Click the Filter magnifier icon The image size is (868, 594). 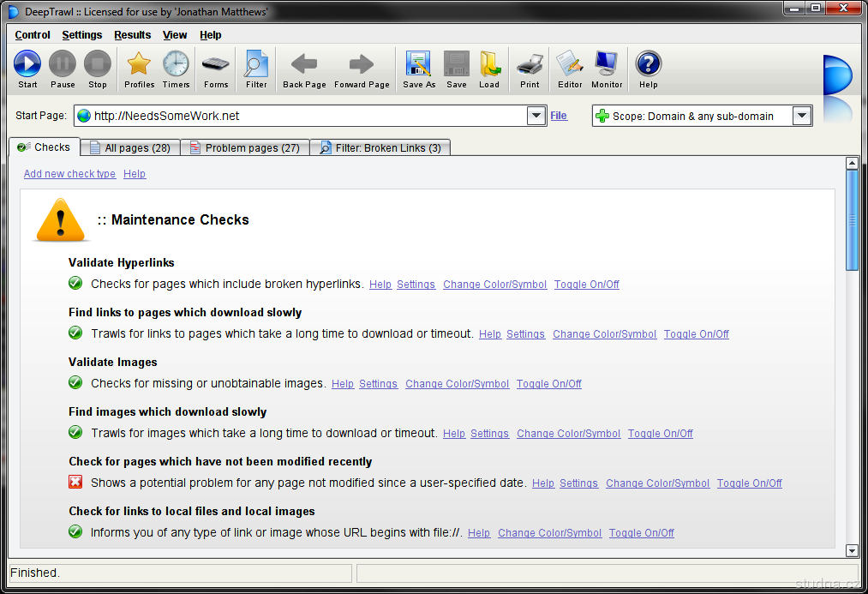point(256,65)
